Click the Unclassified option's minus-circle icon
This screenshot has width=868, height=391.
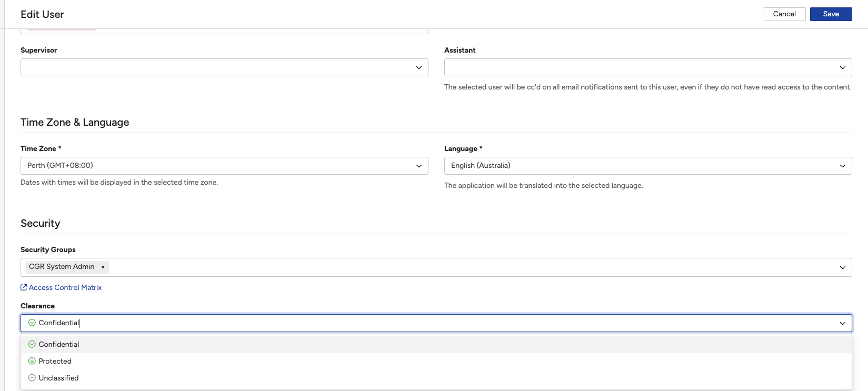click(x=32, y=378)
